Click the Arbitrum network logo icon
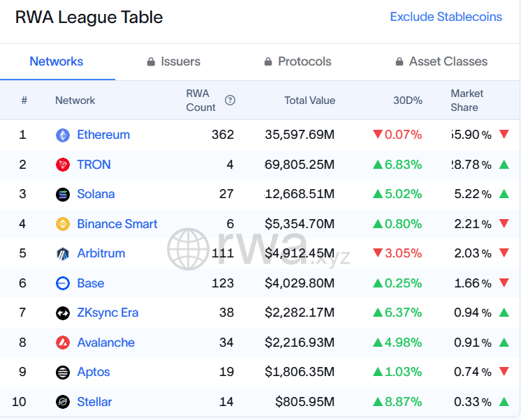 [x=62, y=254]
